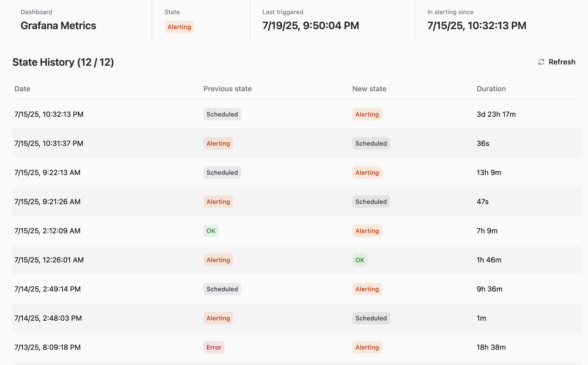Viewport: 588px width, 365px height.
Task: Click the New state column header
Action: [369, 89]
